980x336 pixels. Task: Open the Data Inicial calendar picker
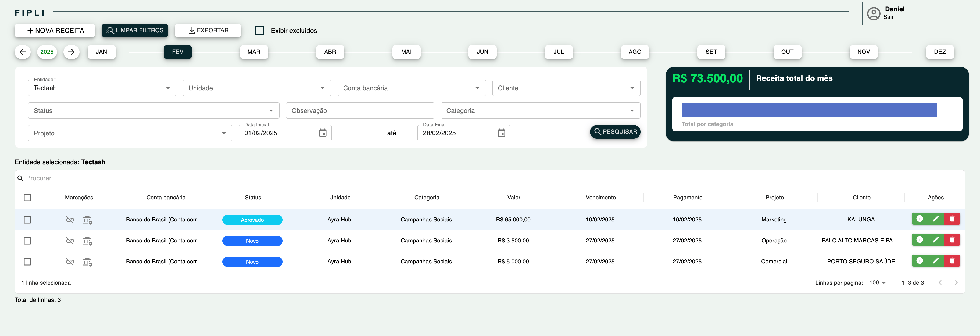322,133
